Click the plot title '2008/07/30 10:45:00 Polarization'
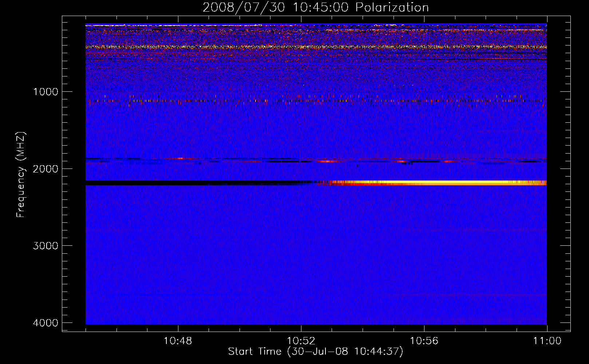 [x=316, y=8]
